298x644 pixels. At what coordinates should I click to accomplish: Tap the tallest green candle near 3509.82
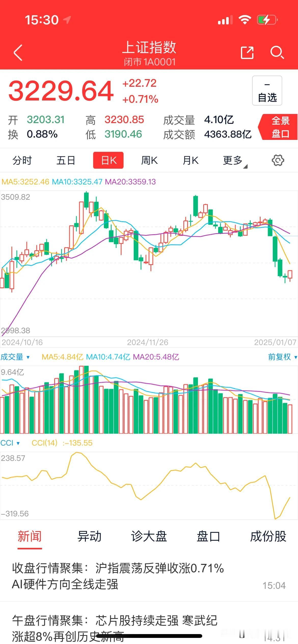click(86, 200)
